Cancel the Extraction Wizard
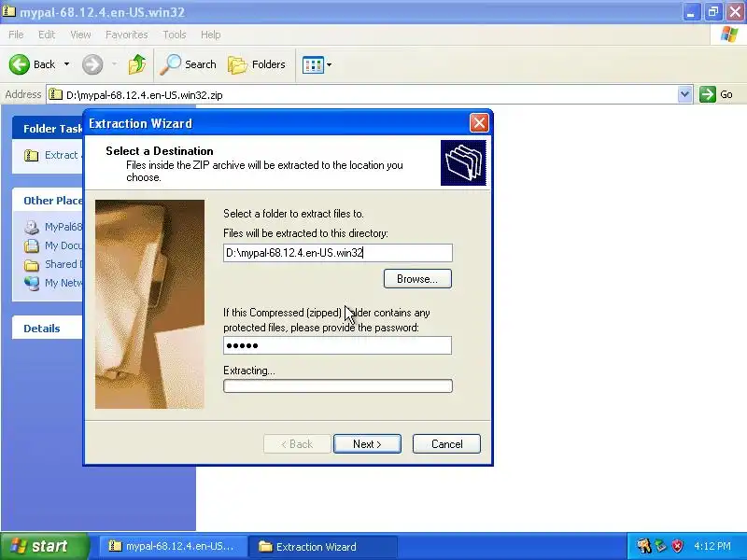 coord(446,444)
